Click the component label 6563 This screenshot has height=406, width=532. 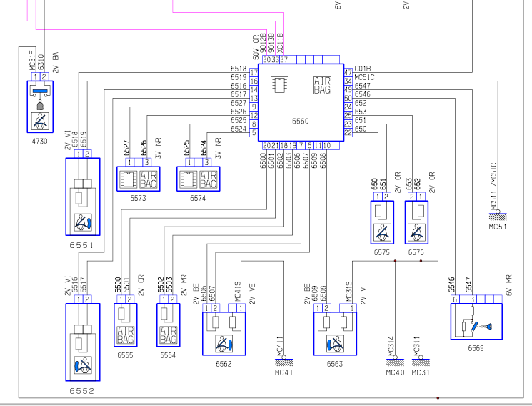pyautogui.click(x=335, y=364)
